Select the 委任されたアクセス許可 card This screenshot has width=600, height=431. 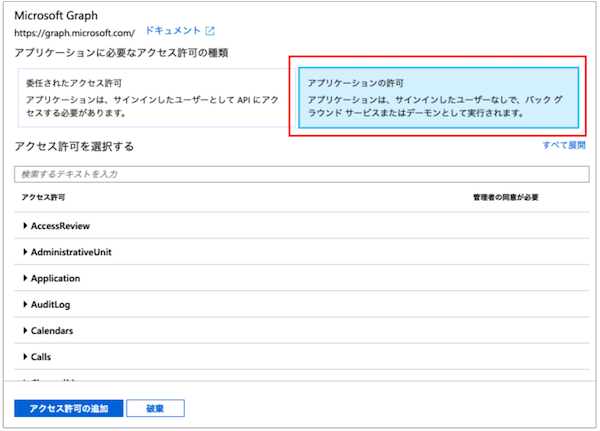tap(157, 98)
